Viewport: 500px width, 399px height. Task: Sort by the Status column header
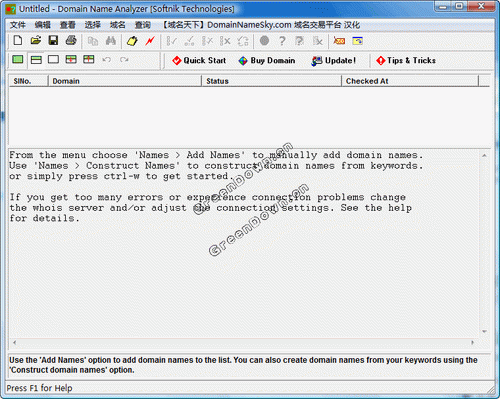[272, 81]
